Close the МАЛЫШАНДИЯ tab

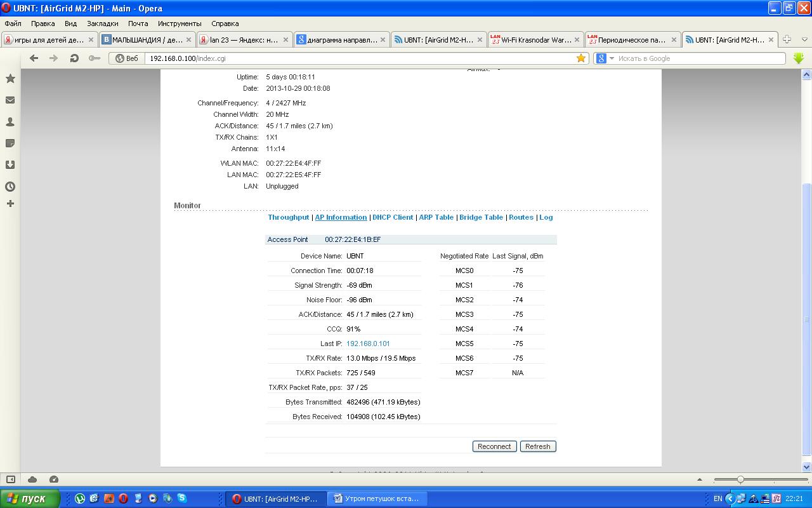pyautogui.click(x=188, y=39)
